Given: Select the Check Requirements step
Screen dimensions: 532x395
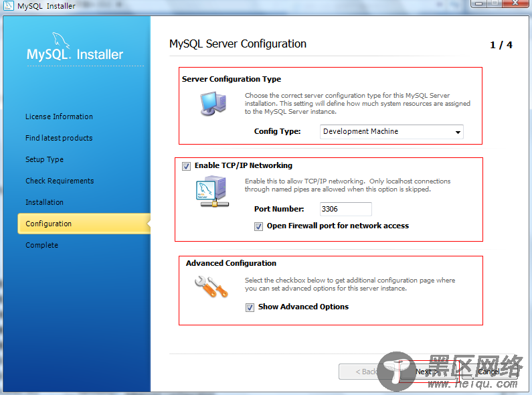Looking at the screenshot, I should coord(60,181).
